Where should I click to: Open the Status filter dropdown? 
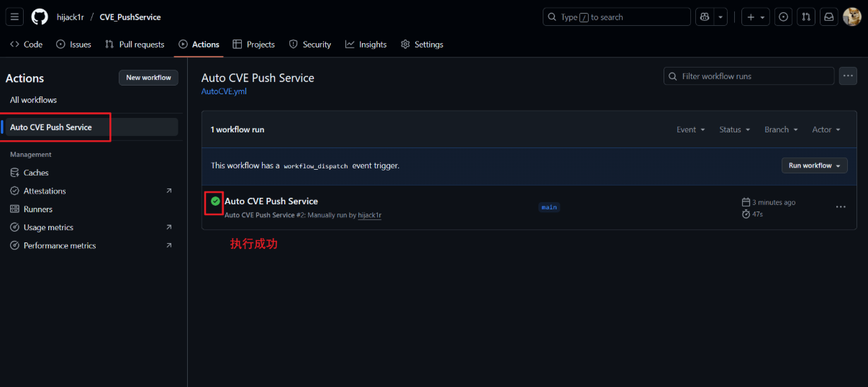pos(735,129)
